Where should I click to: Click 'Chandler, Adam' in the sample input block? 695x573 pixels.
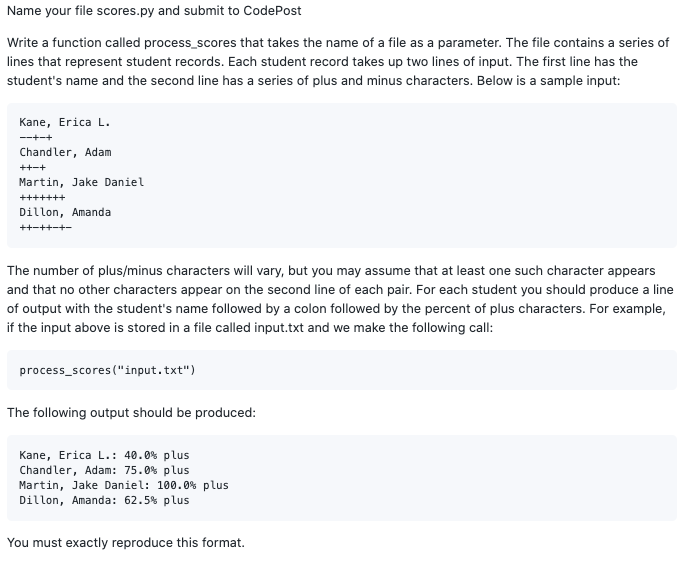point(65,152)
